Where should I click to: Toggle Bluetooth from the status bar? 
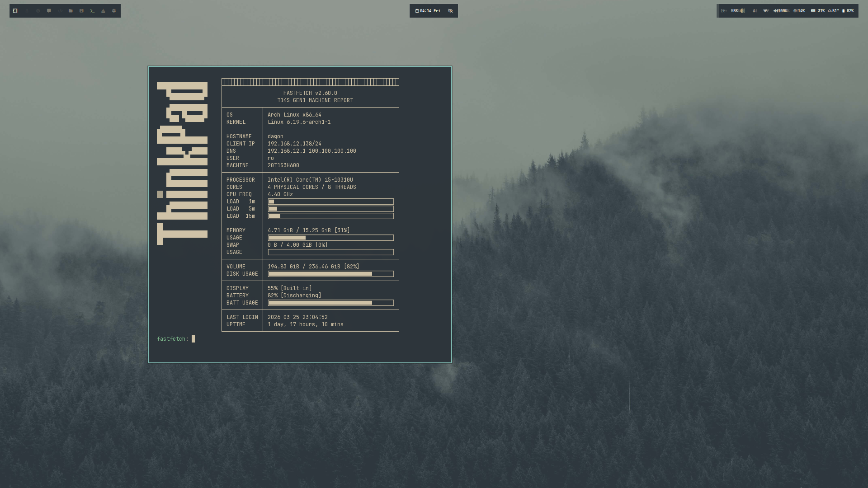[754, 11]
